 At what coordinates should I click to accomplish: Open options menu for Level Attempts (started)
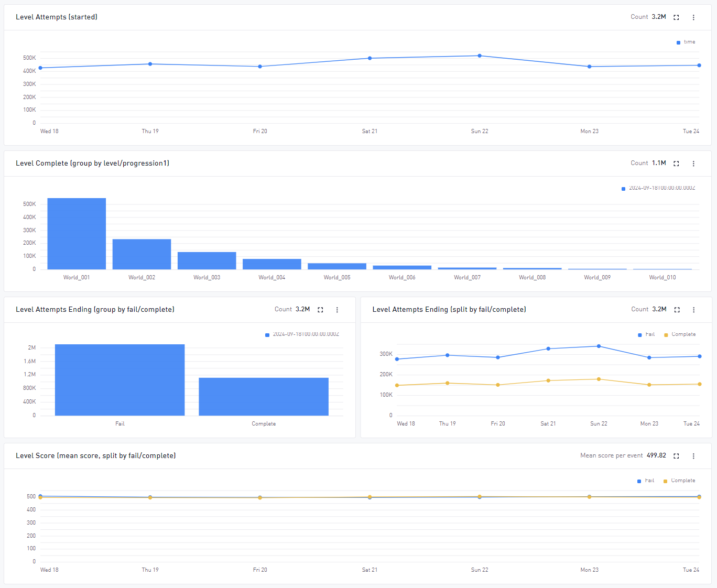[693, 17]
